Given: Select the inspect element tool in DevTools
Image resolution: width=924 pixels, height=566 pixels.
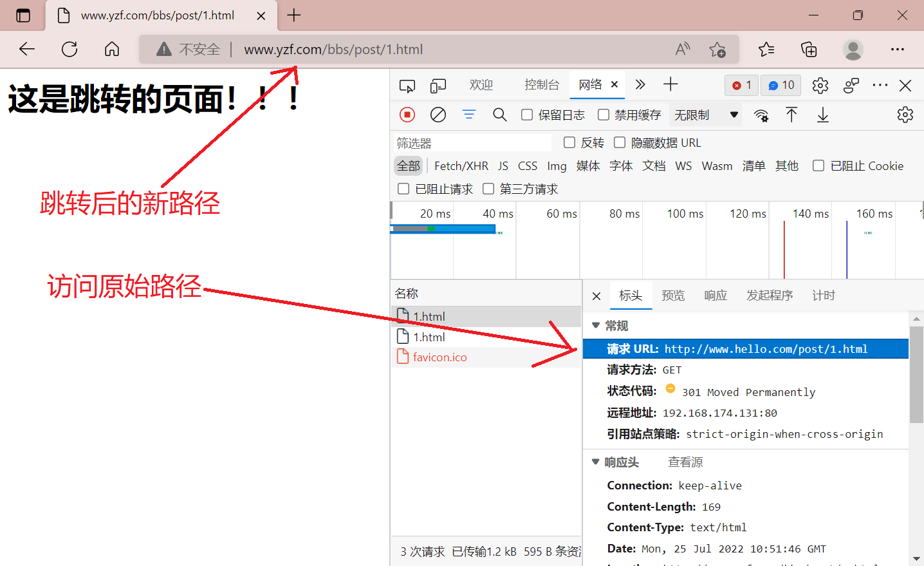Looking at the screenshot, I should [407, 84].
